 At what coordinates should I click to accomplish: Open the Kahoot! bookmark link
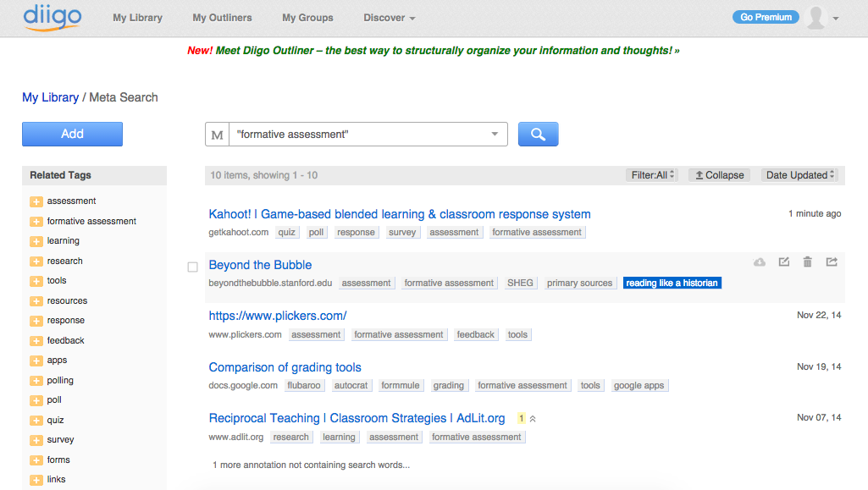(x=400, y=214)
